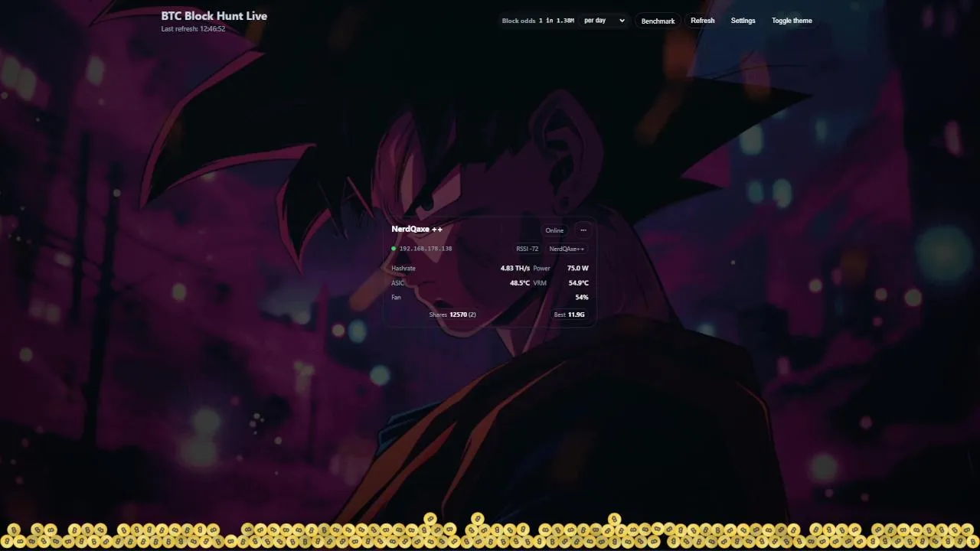Open Settings

pos(743,21)
